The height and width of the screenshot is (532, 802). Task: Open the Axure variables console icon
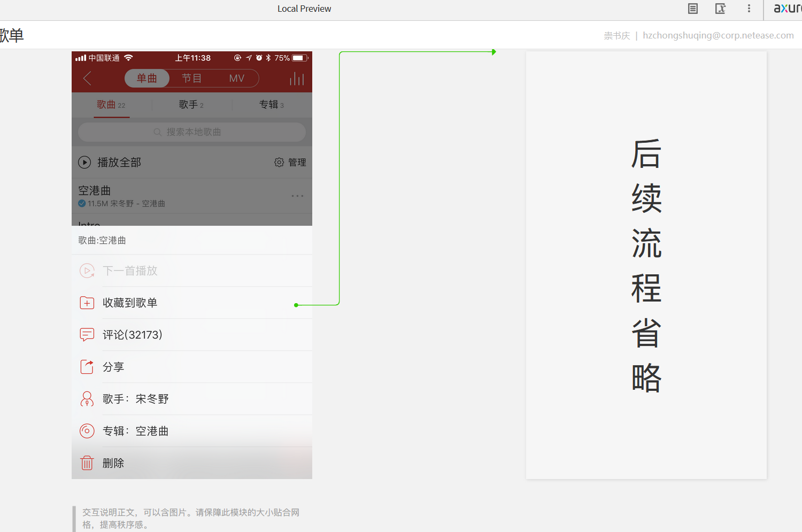721,9
